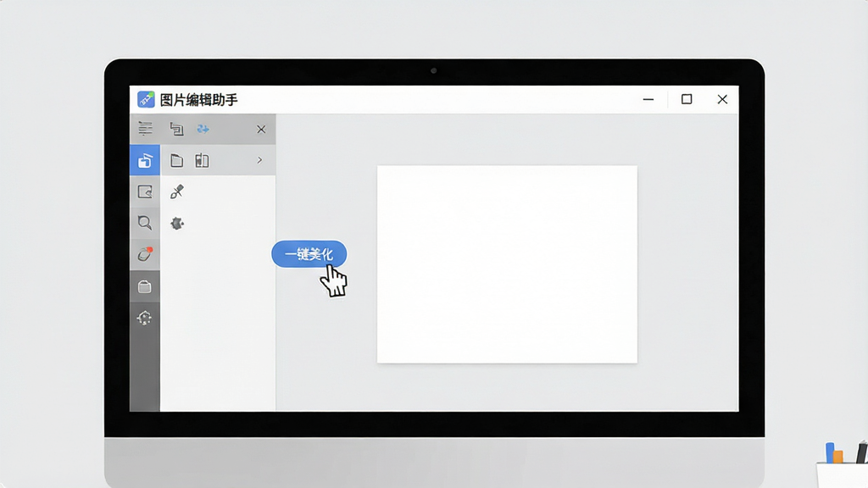
Task: Click the 图片编辑助手 title text
Action: (198, 100)
